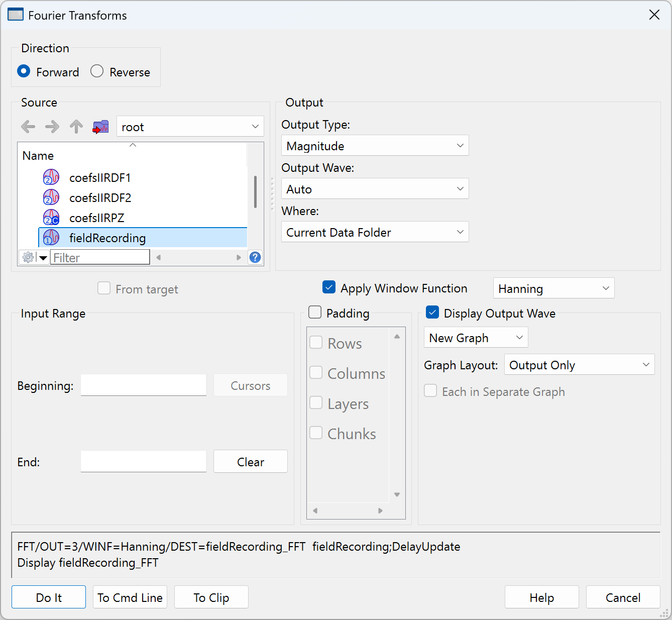Image resolution: width=672 pixels, height=620 pixels.
Task: Expand the Hanning window function dropdown
Action: [553, 288]
